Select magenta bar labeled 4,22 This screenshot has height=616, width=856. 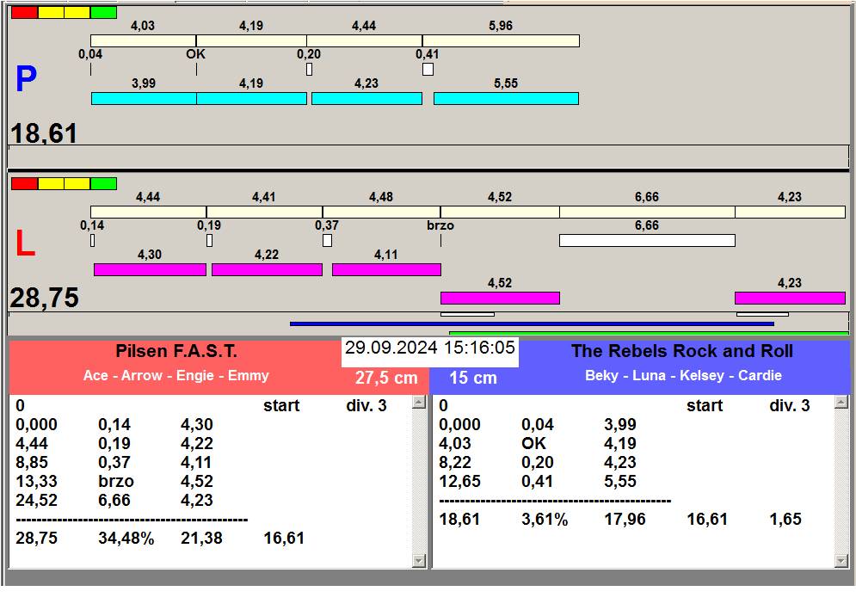(x=267, y=269)
